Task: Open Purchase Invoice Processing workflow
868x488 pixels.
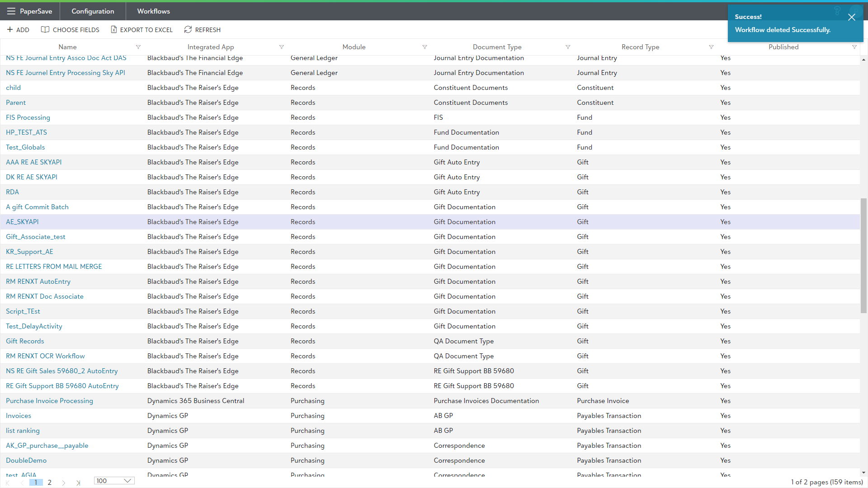Action: click(x=49, y=401)
